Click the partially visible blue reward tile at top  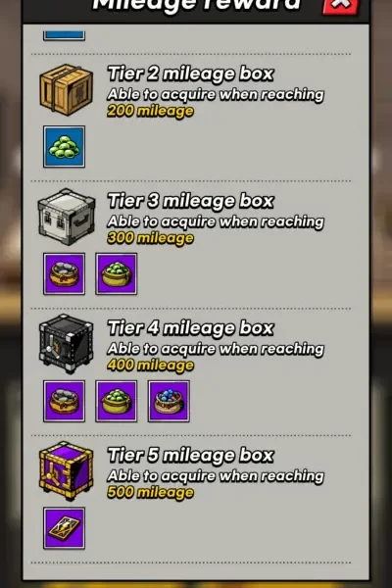click(x=64, y=35)
